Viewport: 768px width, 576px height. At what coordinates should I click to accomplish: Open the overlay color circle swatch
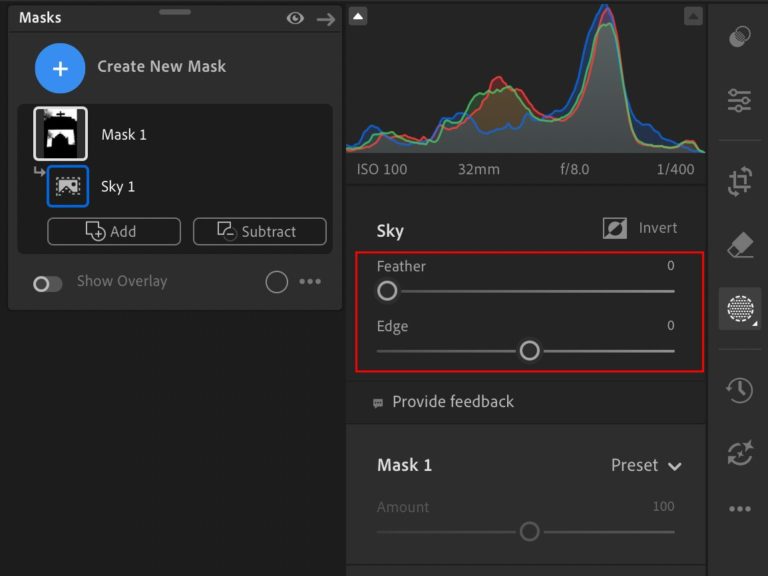276,282
